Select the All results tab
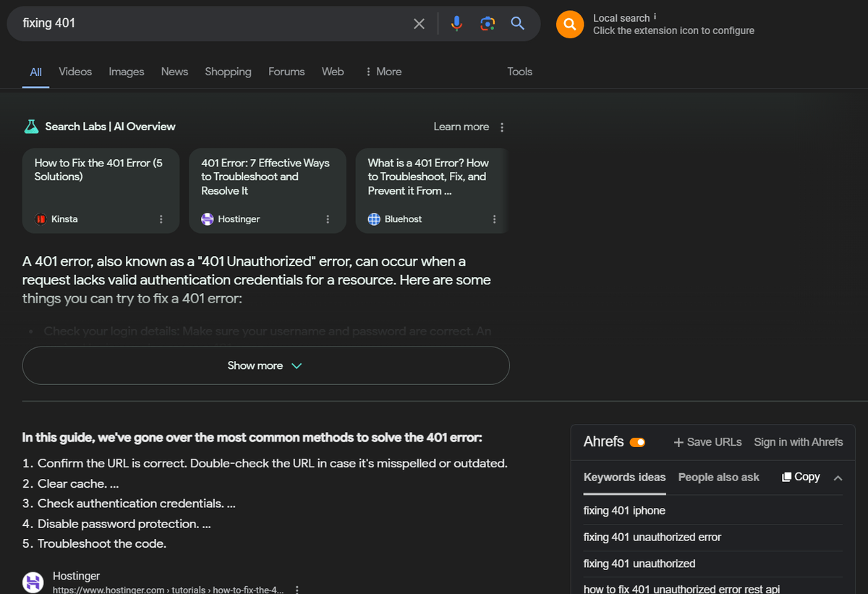Image resolution: width=868 pixels, height=594 pixels. click(36, 72)
